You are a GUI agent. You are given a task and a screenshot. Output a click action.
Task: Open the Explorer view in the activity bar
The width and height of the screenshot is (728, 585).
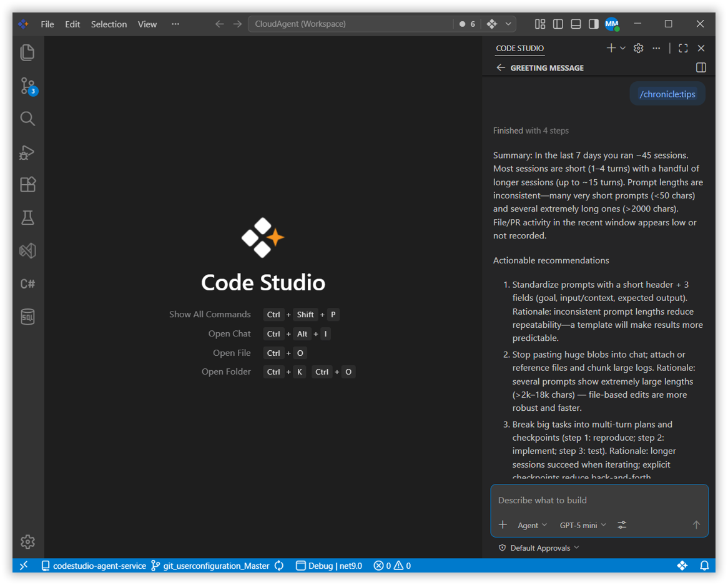pos(27,52)
